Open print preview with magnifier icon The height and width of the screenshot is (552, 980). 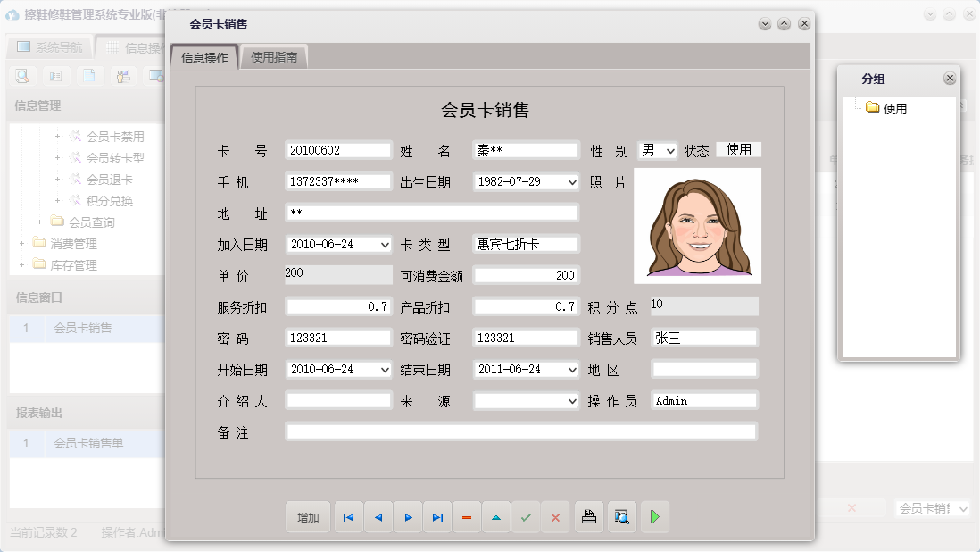621,517
